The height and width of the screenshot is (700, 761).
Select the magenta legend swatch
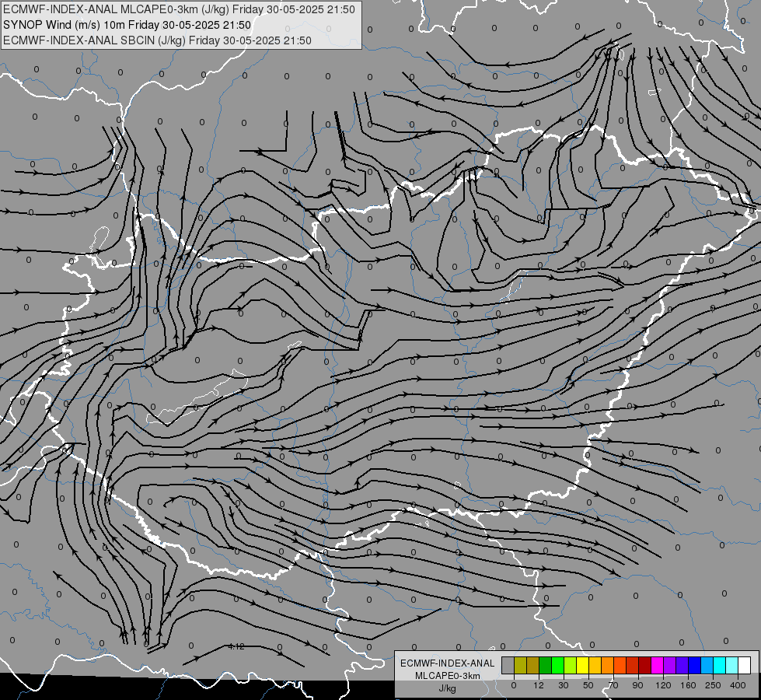point(658,665)
